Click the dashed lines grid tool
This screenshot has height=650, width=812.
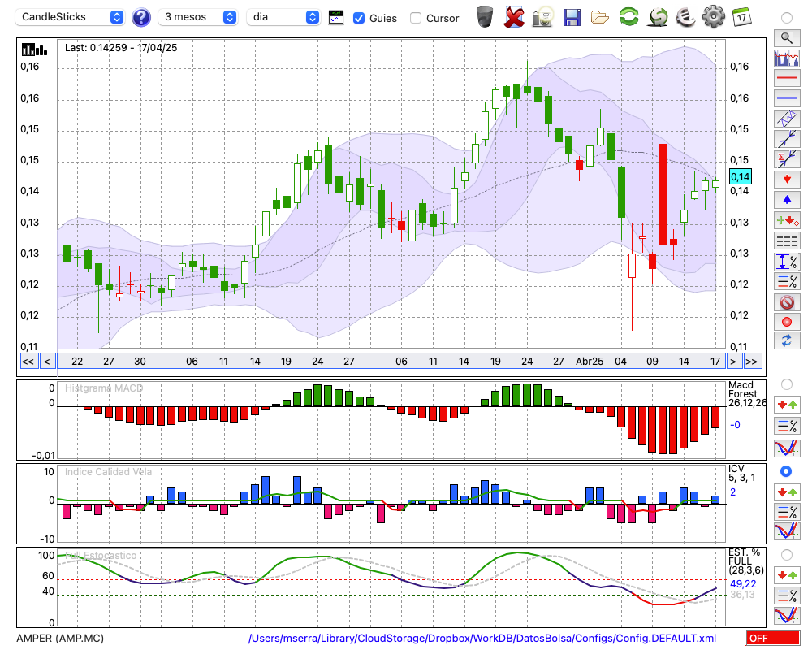pos(787,241)
